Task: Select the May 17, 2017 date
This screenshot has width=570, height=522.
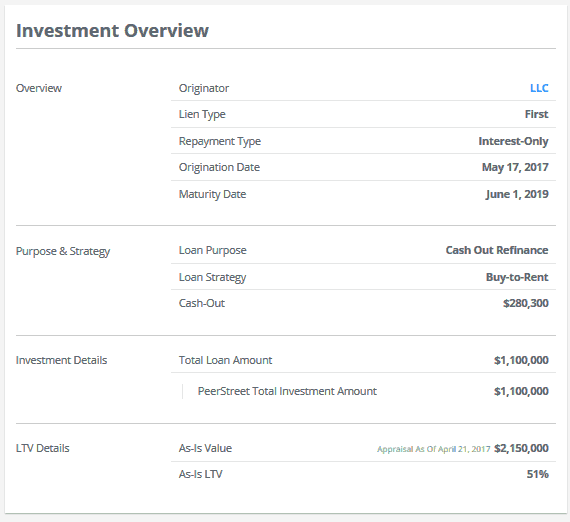Action: pos(515,167)
